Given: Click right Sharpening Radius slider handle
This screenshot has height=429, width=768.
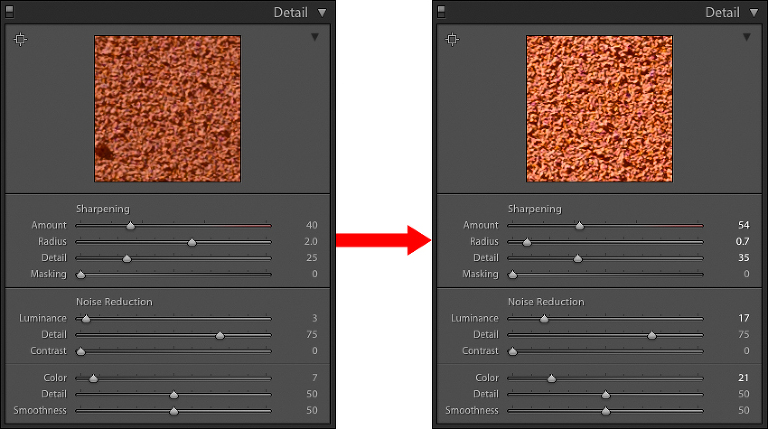Looking at the screenshot, I should coord(527,242).
